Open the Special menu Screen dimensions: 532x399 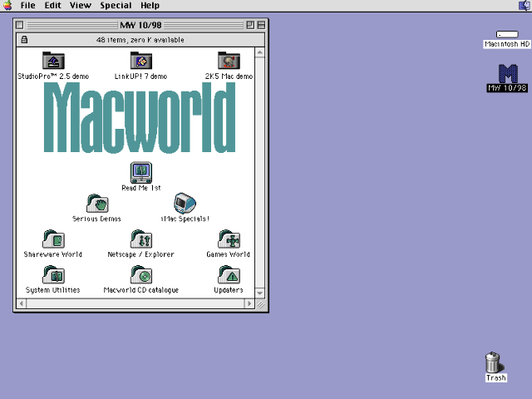(x=116, y=6)
